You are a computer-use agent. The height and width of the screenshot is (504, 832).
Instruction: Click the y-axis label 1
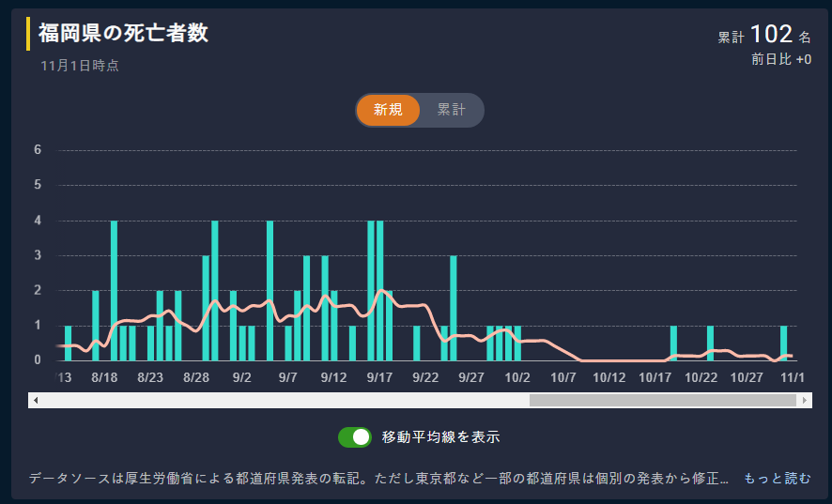[x=38, y=326]
